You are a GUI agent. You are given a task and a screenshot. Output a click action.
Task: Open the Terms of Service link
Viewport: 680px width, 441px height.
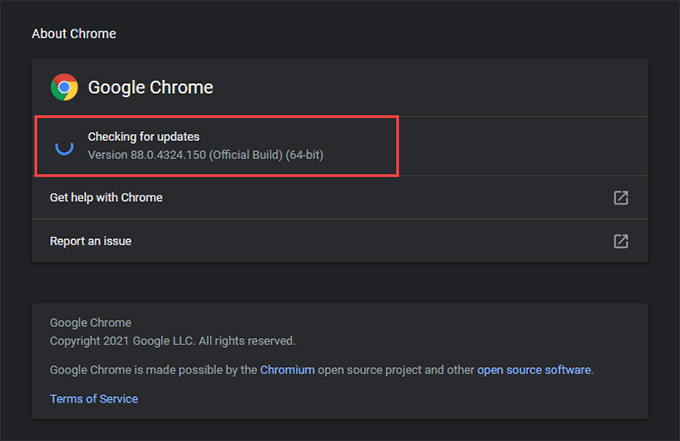pos(94,399)
